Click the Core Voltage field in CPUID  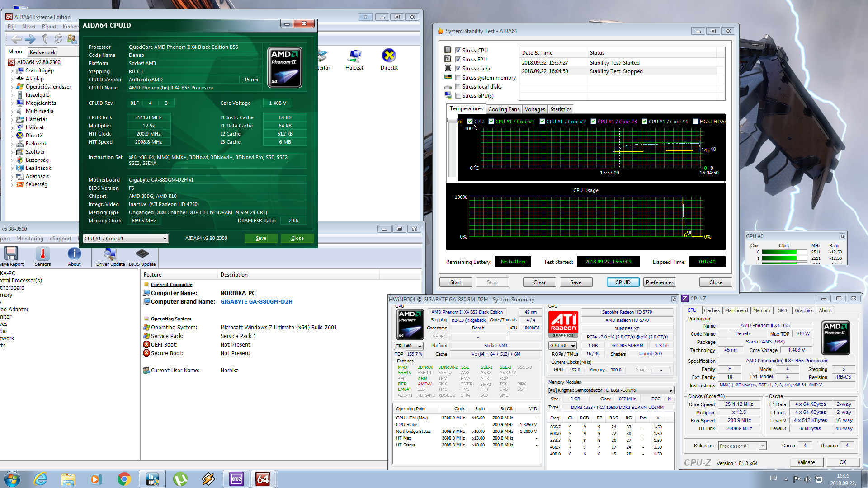coord(278,103)
